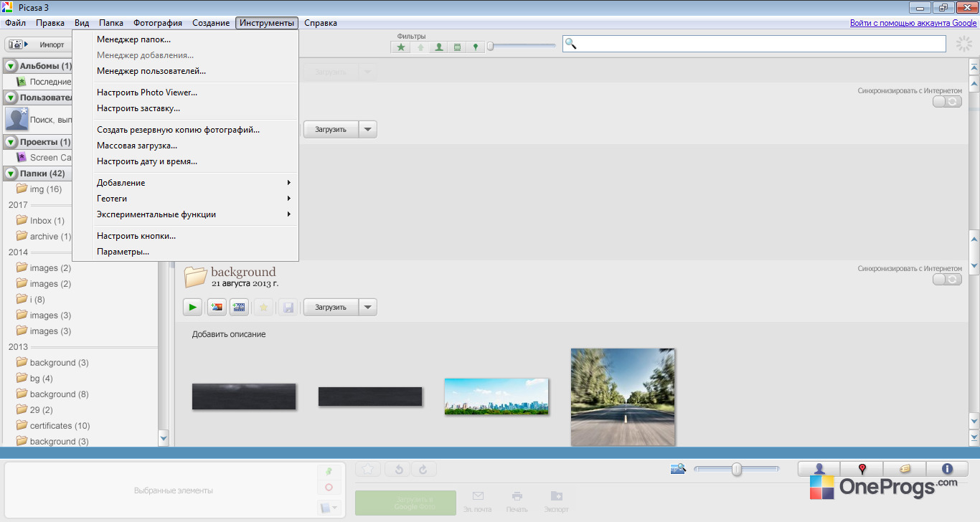Open the Справка menu
Image resolution: width=980 pixels, height=522 pixels.
(321, 23)
